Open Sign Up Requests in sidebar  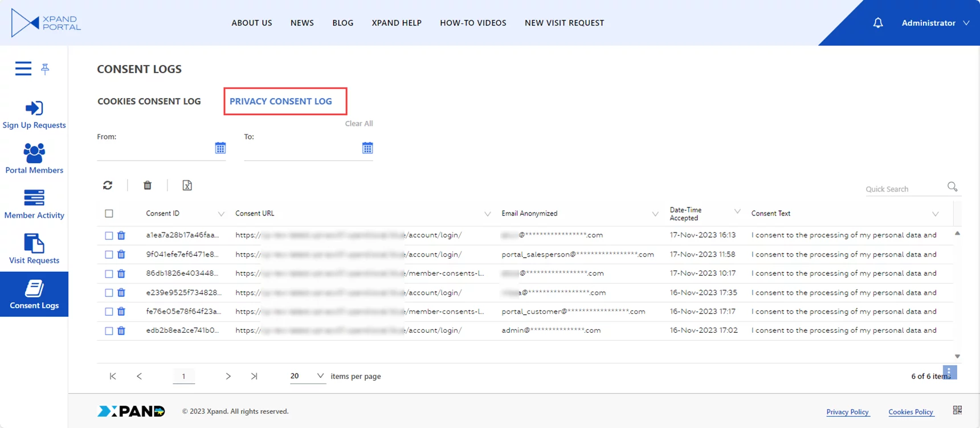(34, 115)
